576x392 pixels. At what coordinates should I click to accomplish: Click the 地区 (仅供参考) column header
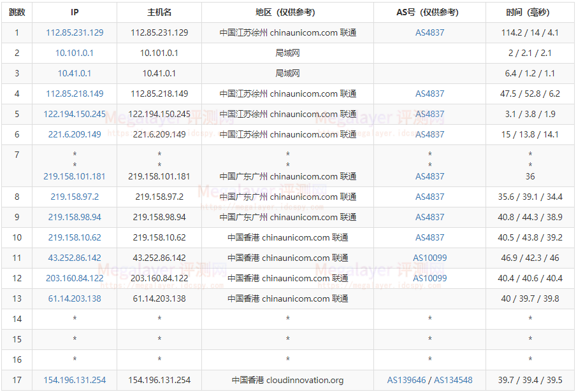point(287,13)
